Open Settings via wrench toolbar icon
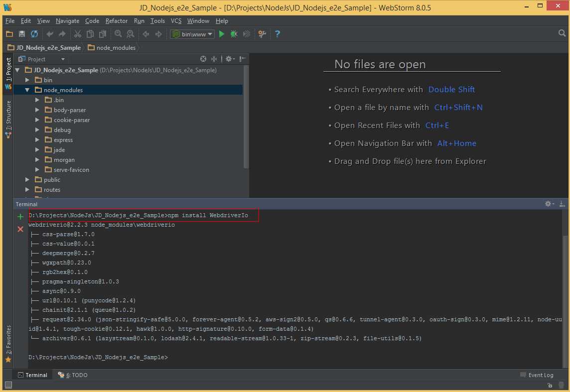Image resolution: width=570 pixels, height=392 pixels. click(262, 34)
